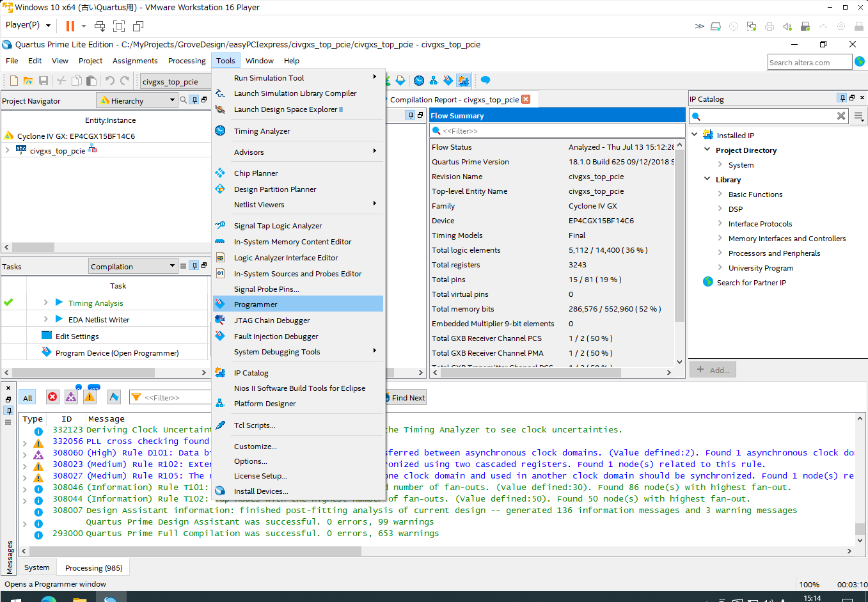Choose Timing Analyzer in Tools menu
The width and height of the screenshot is (868, 602).
[298, 131]
